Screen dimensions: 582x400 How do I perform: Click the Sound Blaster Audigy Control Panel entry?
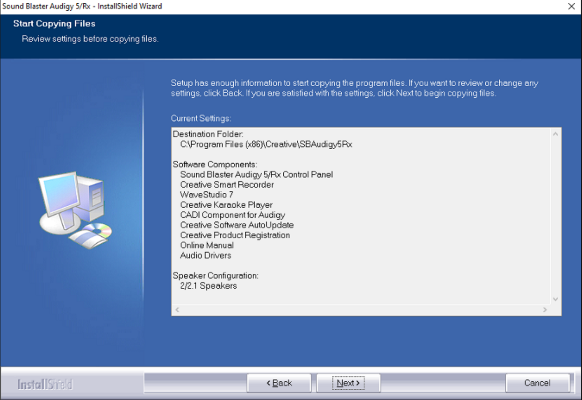pyautogui.click(x=256, y=174)
